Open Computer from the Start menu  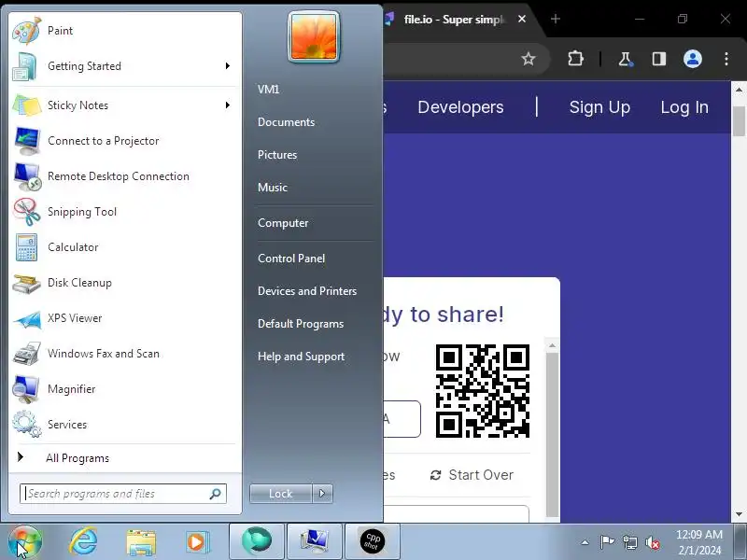coord(283,223)
